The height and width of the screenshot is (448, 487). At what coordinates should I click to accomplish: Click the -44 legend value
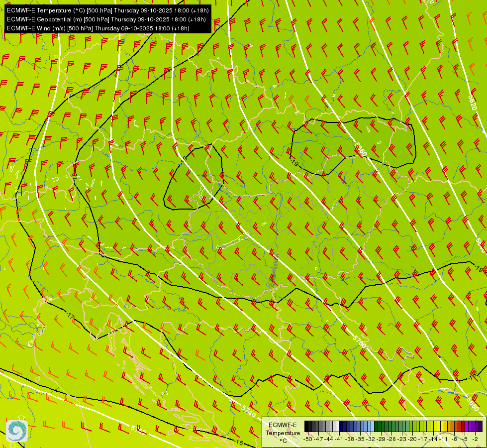(329, 439)
